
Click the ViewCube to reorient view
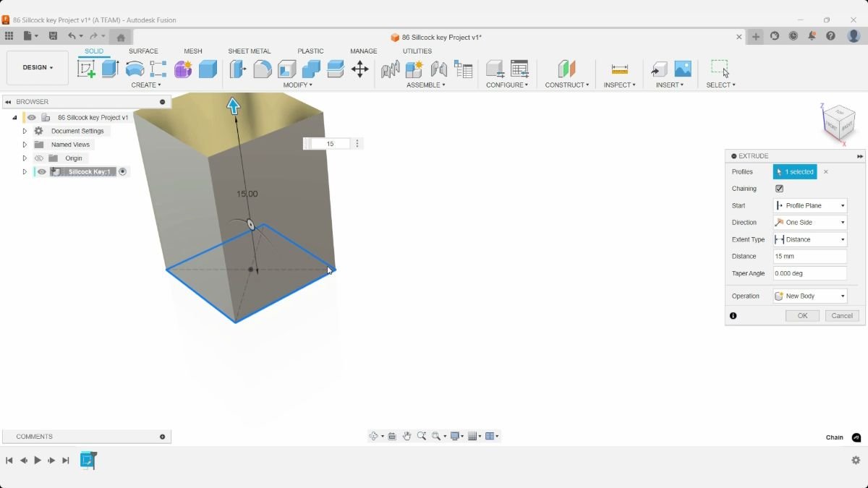point(839,124)
